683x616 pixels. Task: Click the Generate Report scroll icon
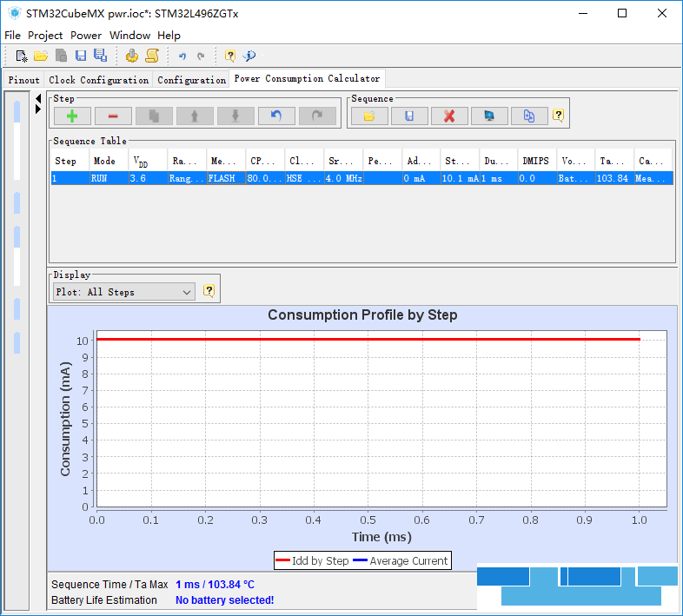(152, 56)
